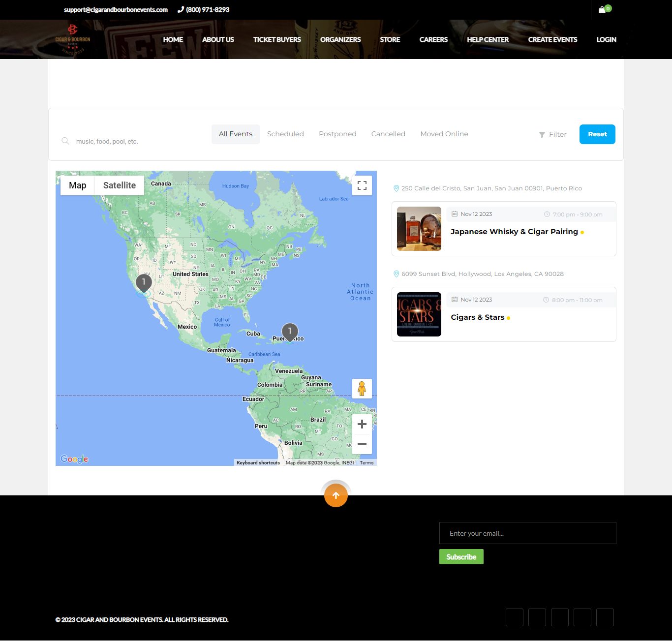Open the ORGANIZERS menu item
This screenshot has width=672, height=641.
[340, 39]
